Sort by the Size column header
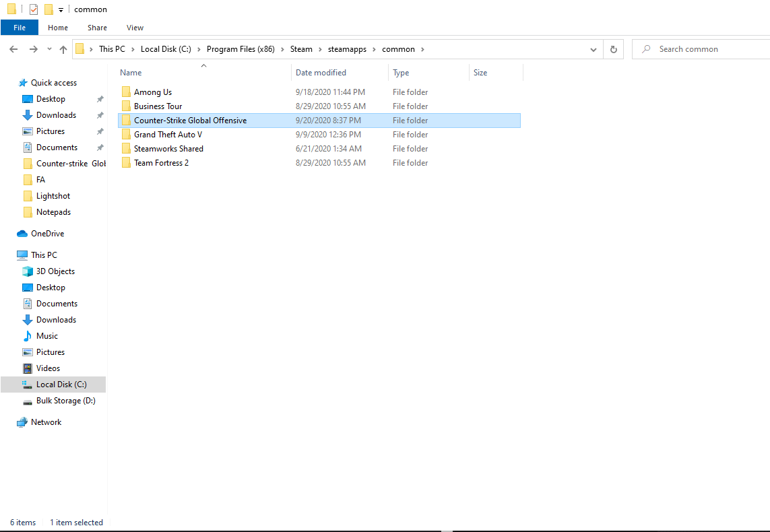Viewport: 770px width, 532px height. pyautogui.click(x=480, y=73)
